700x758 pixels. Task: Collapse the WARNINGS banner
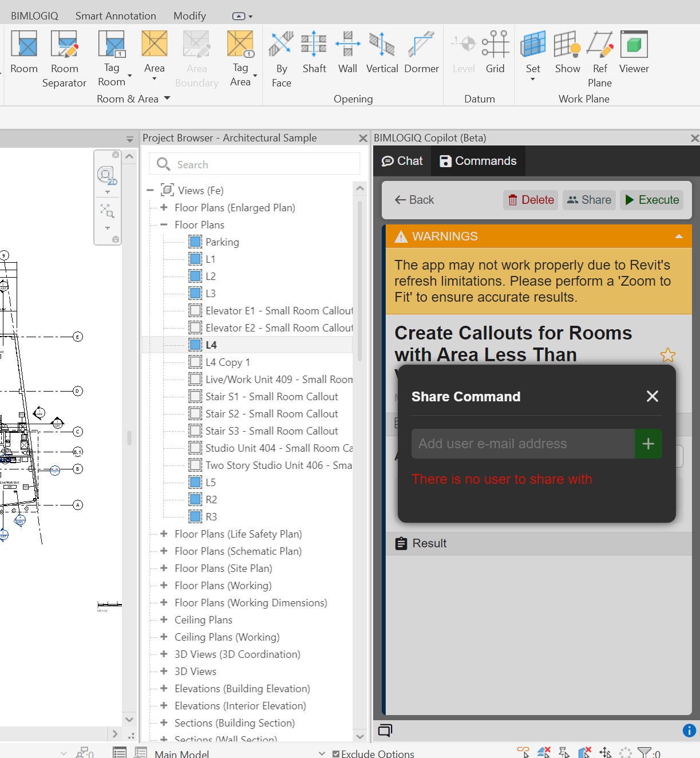(679, 236)
